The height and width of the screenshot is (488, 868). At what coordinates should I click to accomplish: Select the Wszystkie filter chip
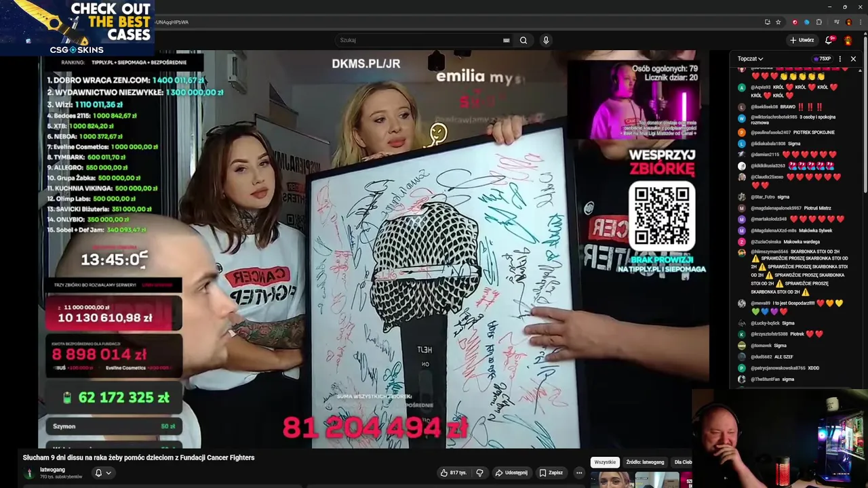point(605,462)
